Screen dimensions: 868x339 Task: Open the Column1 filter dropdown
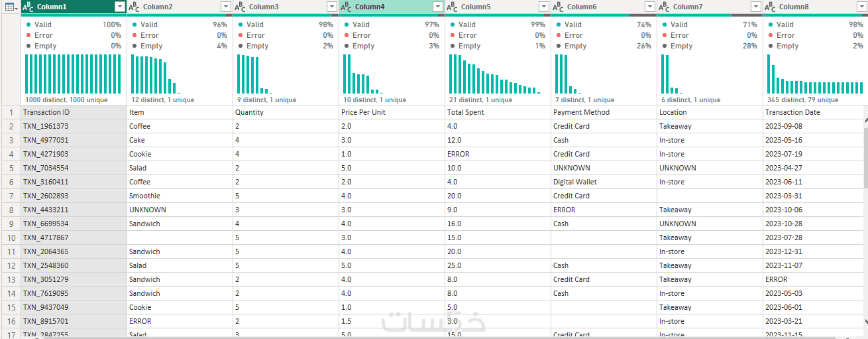pos(119,7)
